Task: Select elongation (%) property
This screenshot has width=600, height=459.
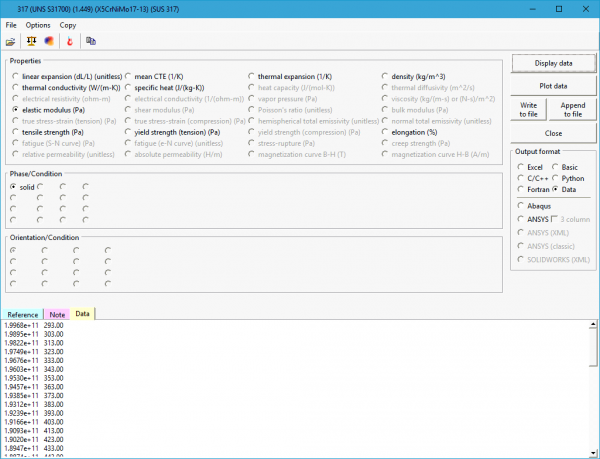Action: (x=409, y=132)
